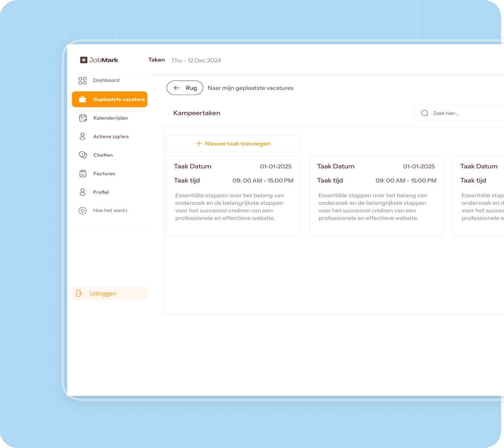Click the Hoe het werkt play icon
Image resolution: width=504 pixels, height=448 pixels.
point(83,211)
